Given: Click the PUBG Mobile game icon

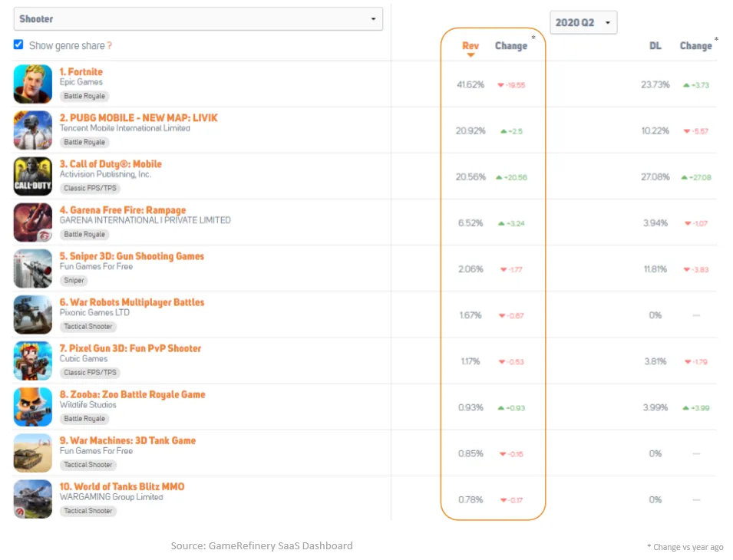Looking at the screenshot, I should [x=33, y=130].
